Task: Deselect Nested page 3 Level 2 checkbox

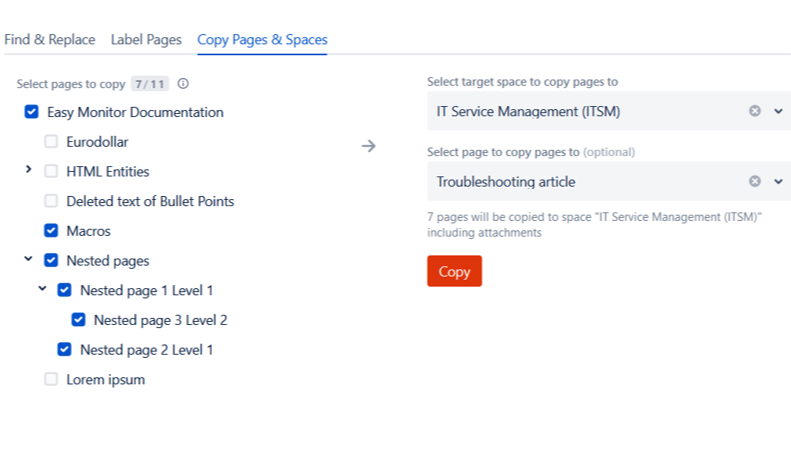Action: coord(78,320)
